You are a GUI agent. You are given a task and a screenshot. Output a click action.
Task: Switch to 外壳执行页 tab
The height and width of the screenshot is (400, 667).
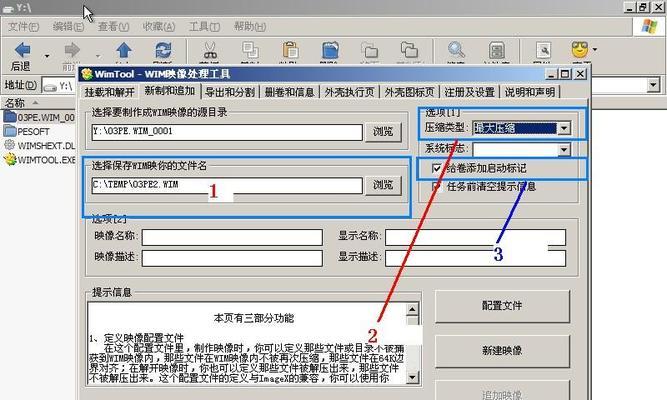350,92
